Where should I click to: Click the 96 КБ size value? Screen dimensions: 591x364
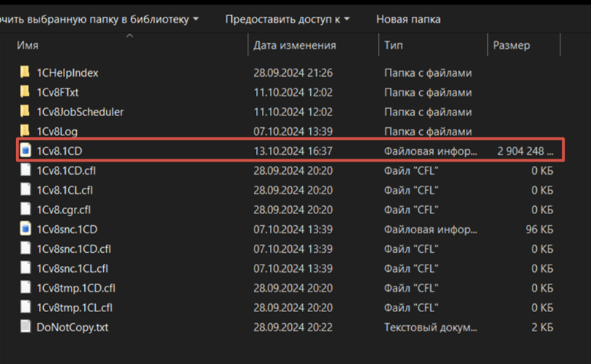click(x=539, y=230)
